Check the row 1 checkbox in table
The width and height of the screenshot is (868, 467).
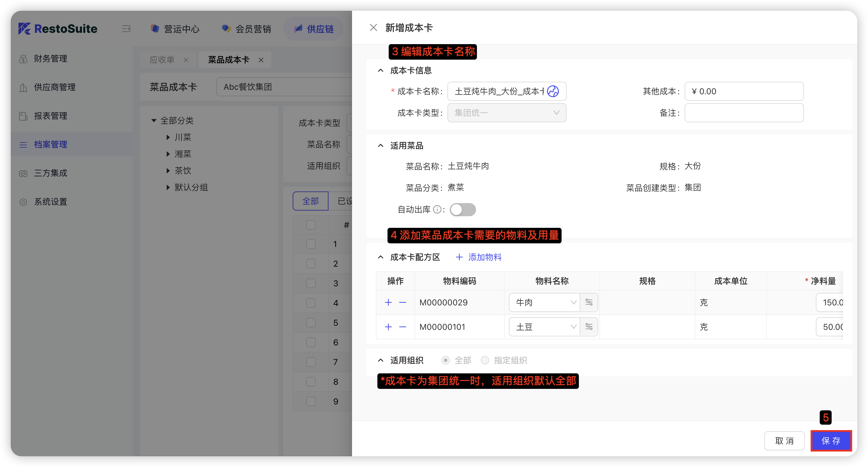point(311,244)
